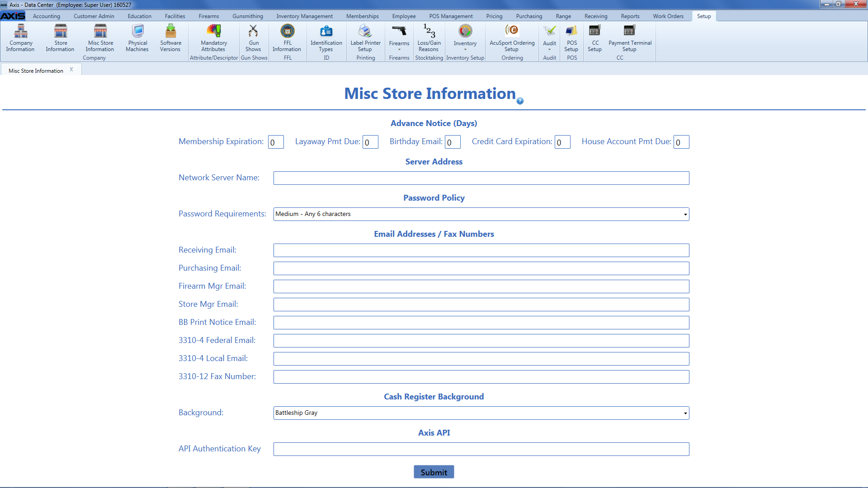
Task: Switch to the Firearms ribbon tab
Action: [x=209, y=16]
